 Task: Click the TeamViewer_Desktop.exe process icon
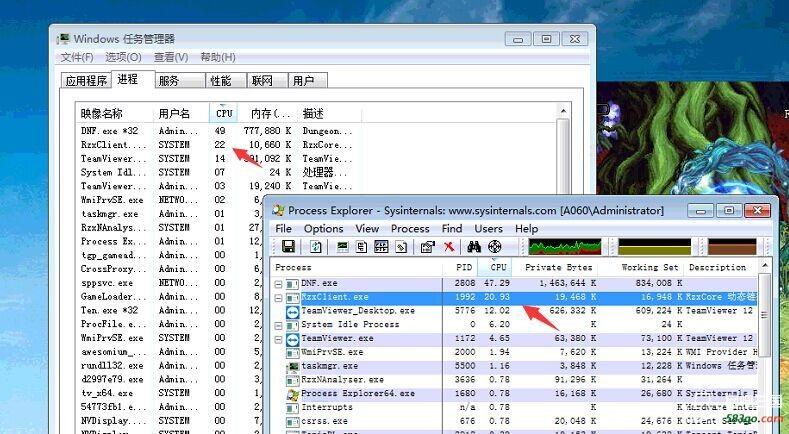point(292,311)
